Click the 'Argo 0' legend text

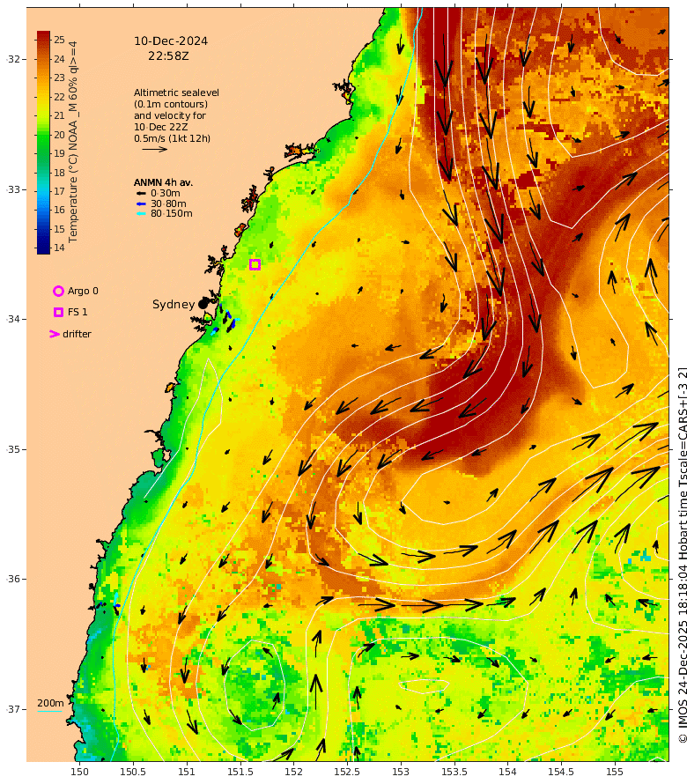tap(83, 291)
